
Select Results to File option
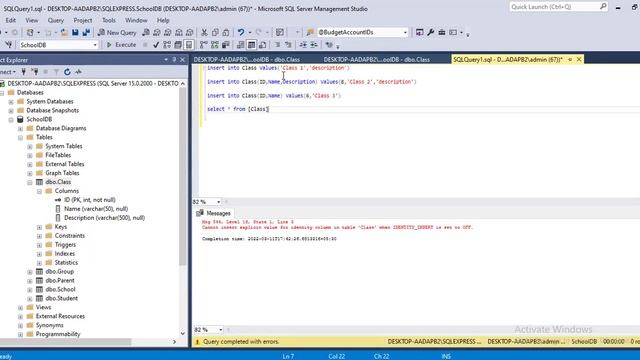[x=262, y=45]
